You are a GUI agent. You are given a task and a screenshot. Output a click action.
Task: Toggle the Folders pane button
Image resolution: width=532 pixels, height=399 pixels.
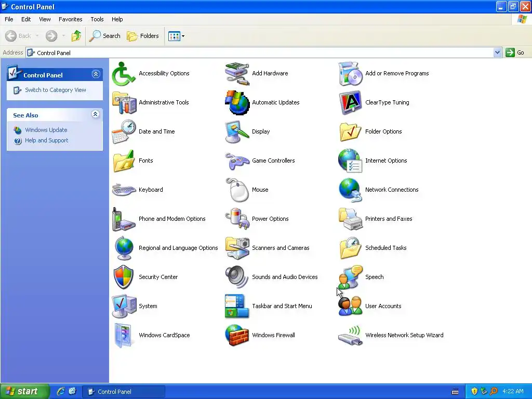click(142, 36)
